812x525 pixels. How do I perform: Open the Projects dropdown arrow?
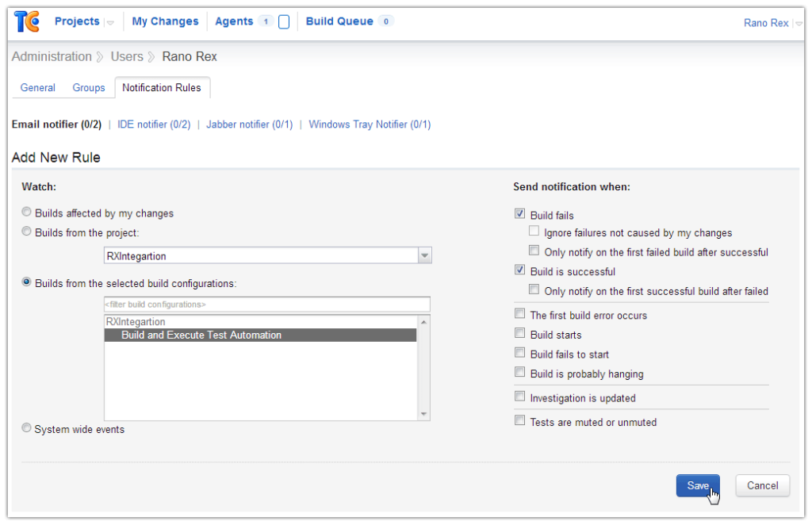tap(109, 23)
